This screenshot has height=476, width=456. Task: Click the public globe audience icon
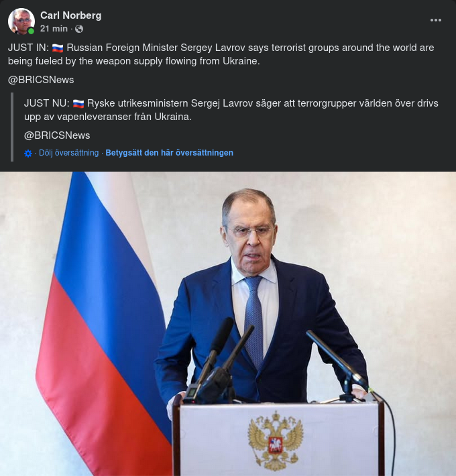pyautogui.click(x=79, y=29)
